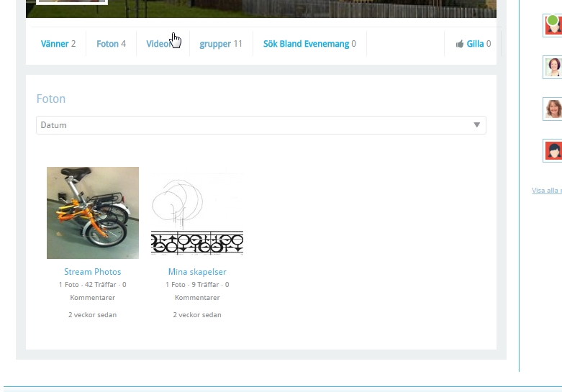Open dark-haired silhouette avatar on red background
The image size is (562, 392).
553,150
